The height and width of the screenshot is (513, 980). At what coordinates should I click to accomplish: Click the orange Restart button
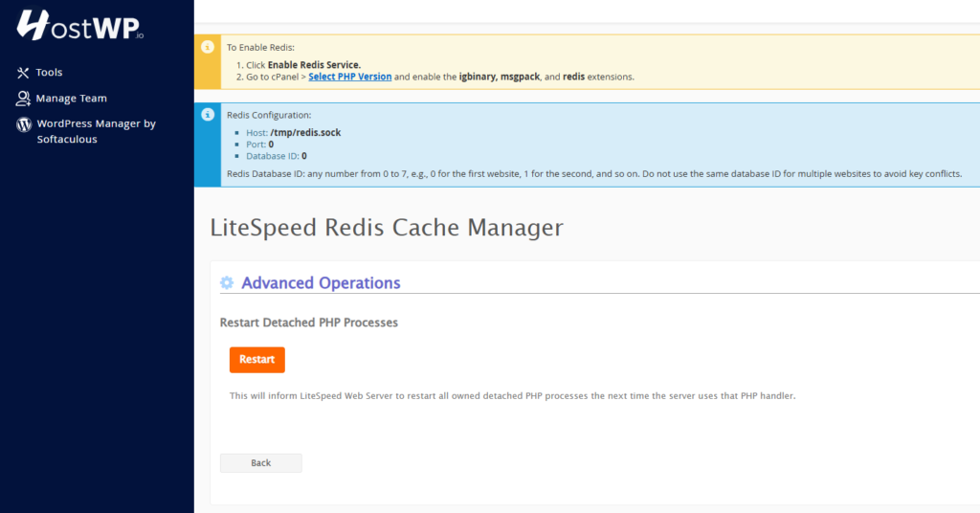pyautogui.click(x=256, y=360)
